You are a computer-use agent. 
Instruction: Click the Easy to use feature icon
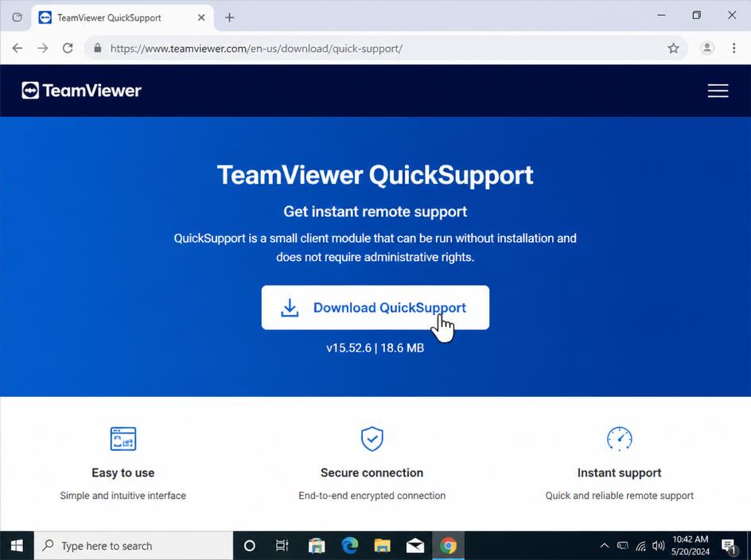click(123, 438)
